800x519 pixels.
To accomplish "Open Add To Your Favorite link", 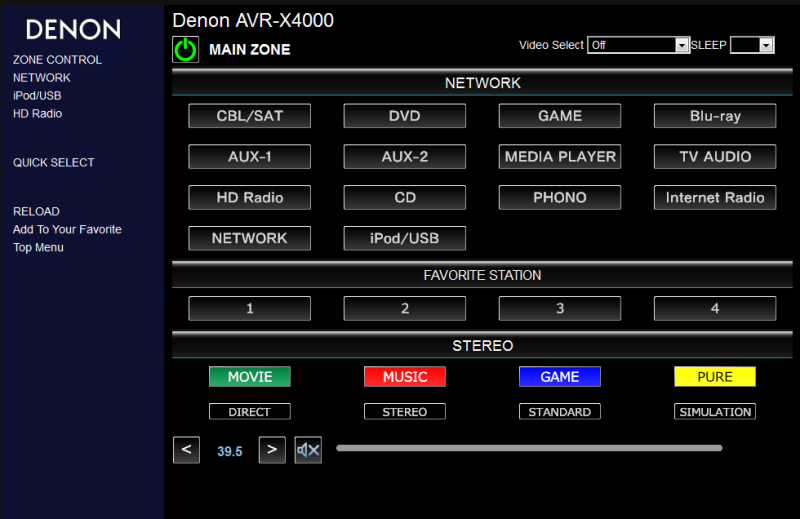I will 67,230.
